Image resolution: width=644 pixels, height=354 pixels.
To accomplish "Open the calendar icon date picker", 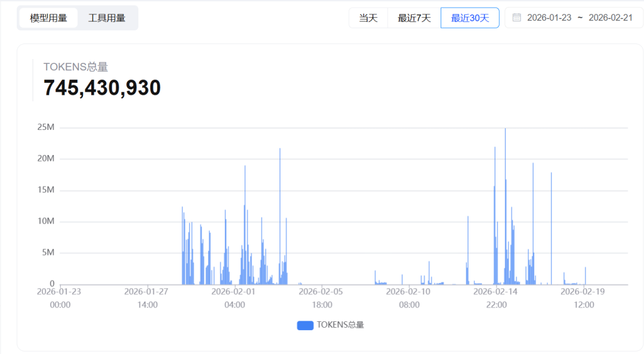I will click(516, 18).
